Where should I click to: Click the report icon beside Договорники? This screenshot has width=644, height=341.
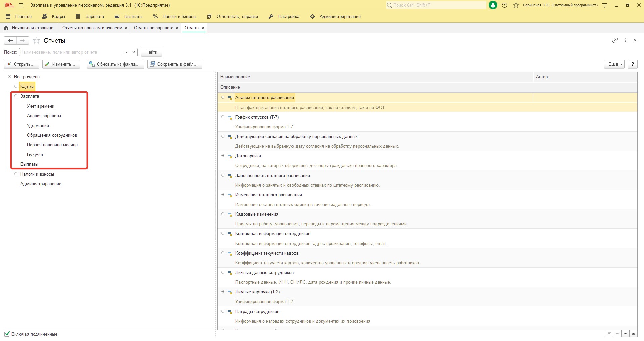point(230,156)
